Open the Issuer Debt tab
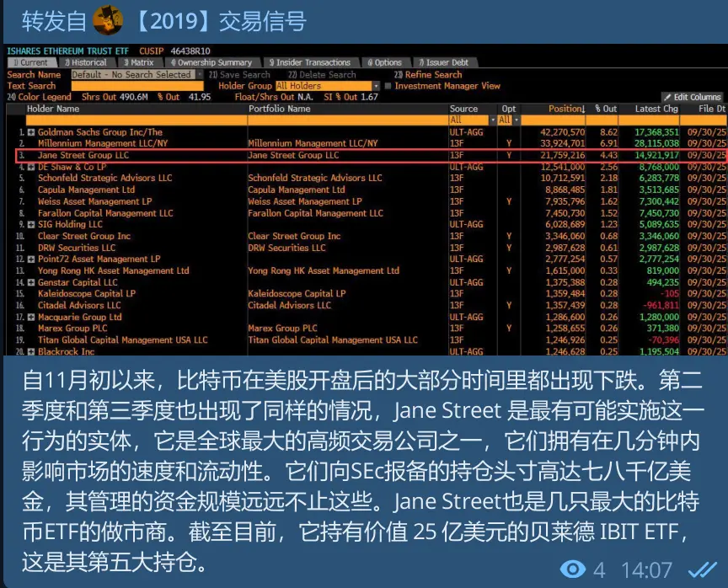 (x=444, y=62)
